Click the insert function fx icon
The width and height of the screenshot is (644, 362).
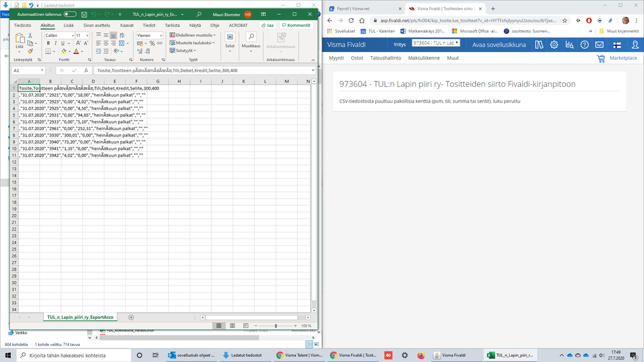click(86, 71)
